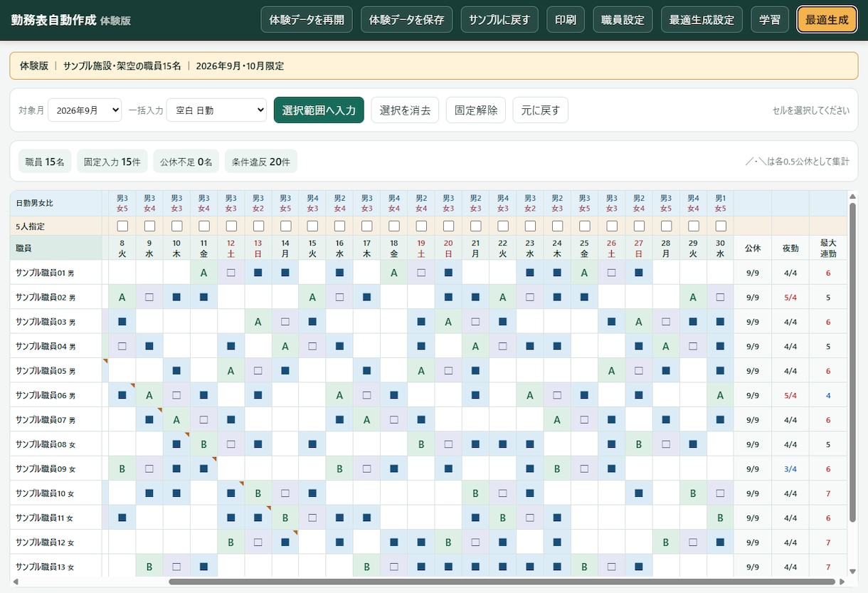Select 職員13's □ cell on day 10

pos(177,567)
